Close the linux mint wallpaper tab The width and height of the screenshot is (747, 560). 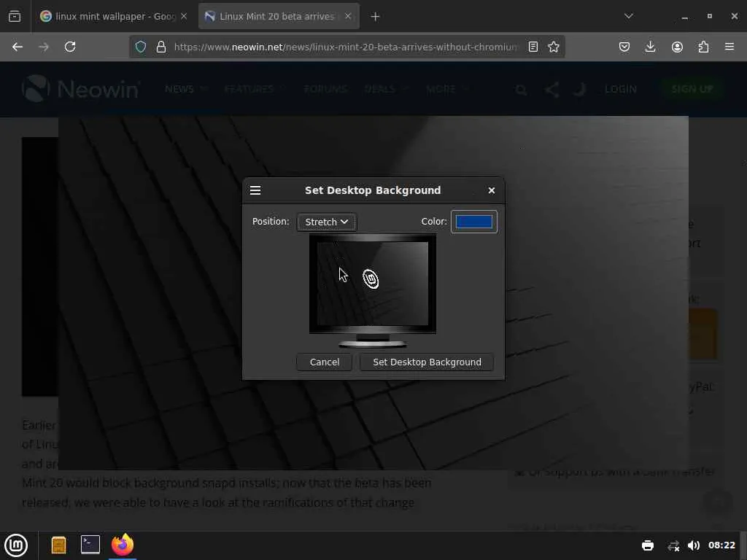184,16
